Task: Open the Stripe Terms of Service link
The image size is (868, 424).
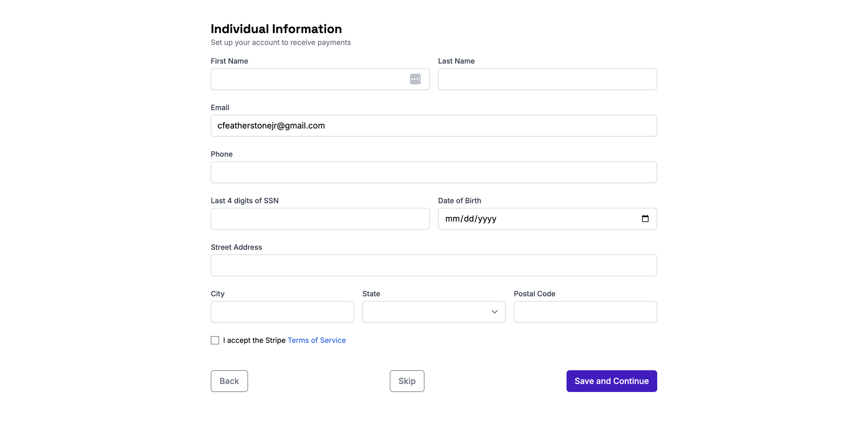Action: tap(317, 340)
